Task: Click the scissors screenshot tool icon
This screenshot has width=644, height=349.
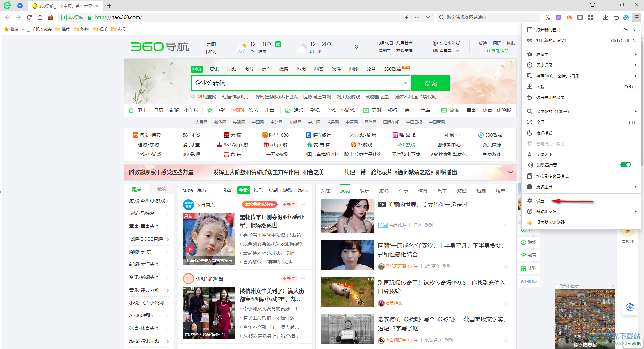Action: (548, 17)
